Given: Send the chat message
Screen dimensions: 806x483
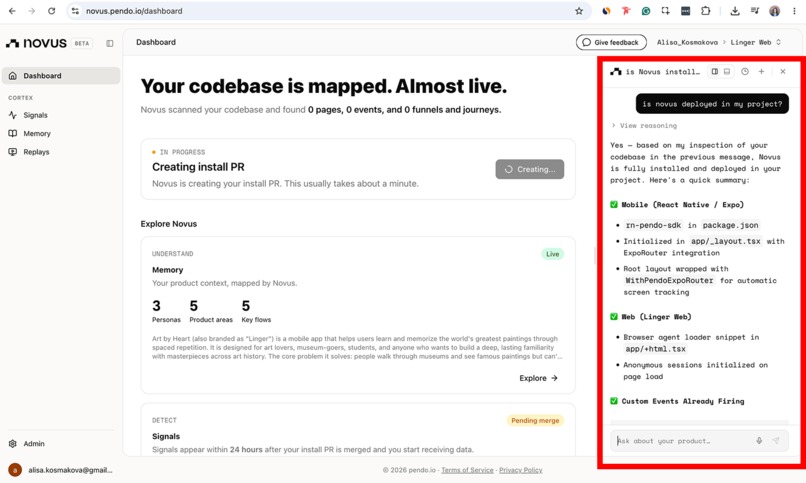Looking at the screenshot, I should (776, 440).
